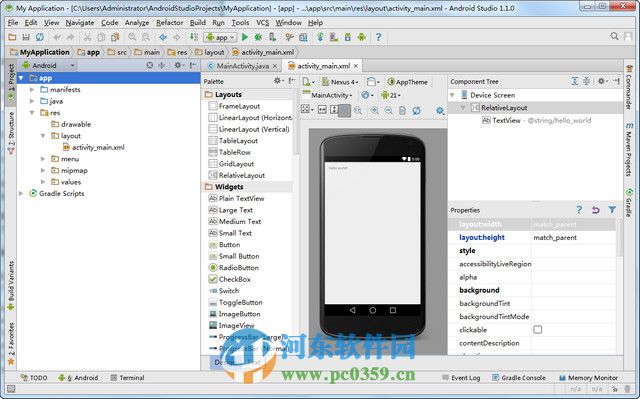Click the Back navigation arrow
This screenshot has width=640, height=399.
pyautogui.click(x=163, y=38)
